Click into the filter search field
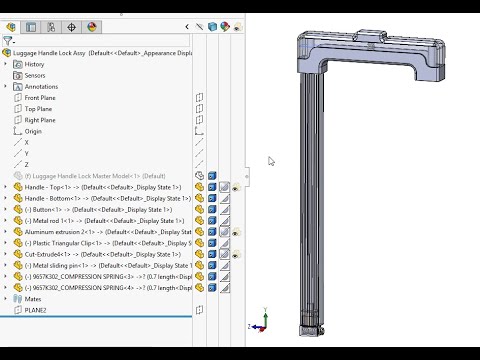Image resolution: width=480 pixels, height=360 pixels. point(101,41)
